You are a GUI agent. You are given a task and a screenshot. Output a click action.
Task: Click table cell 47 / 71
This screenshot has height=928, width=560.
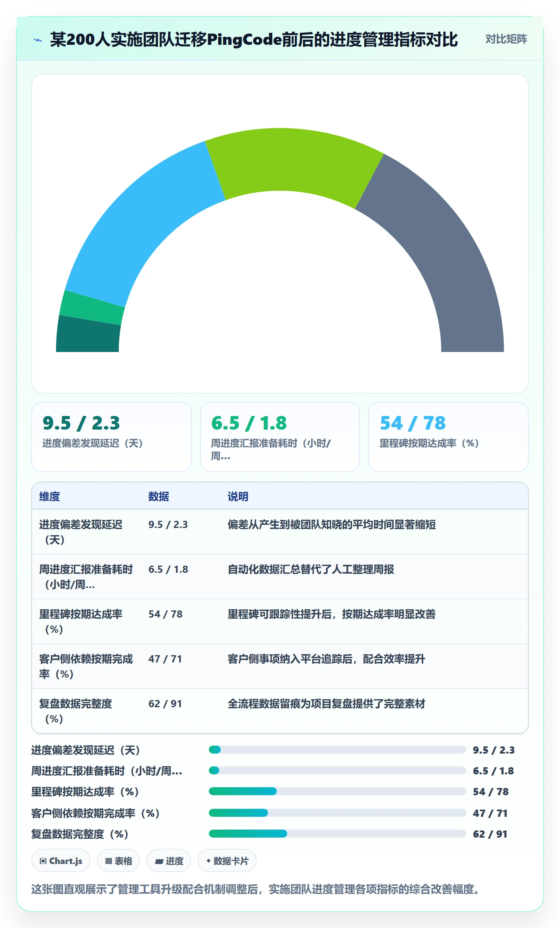pos(165,659)
